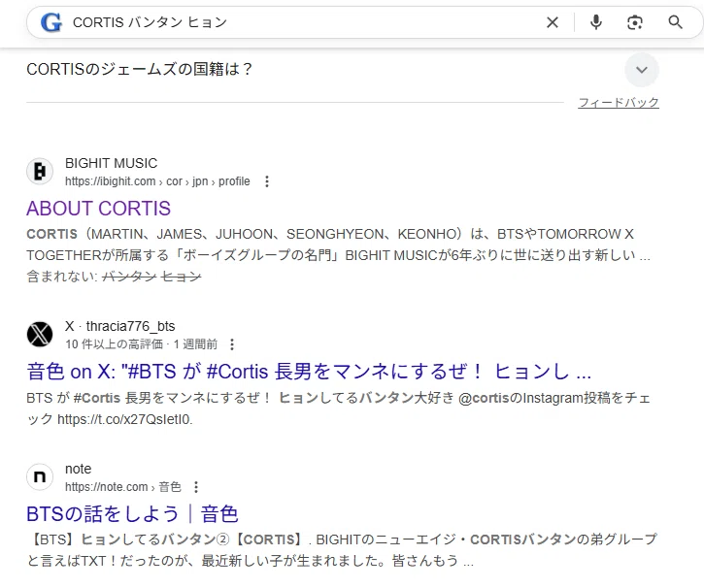Click the X logo favicon
Screen dimensions: 704x588
coord(40,335)
